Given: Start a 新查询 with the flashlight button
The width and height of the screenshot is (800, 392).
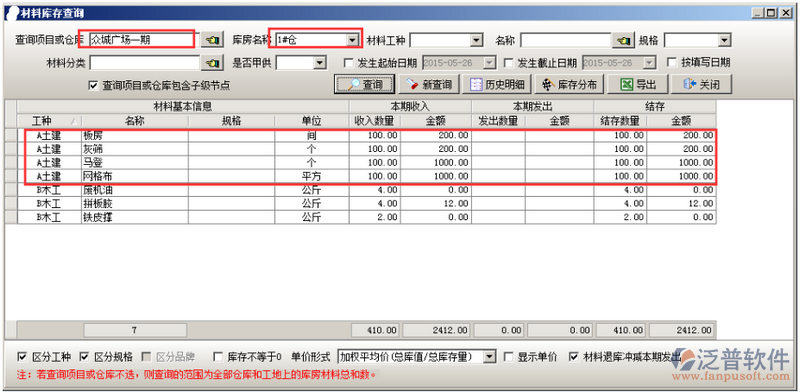Looking at the screenshot, I should click(x=429, y=84).
